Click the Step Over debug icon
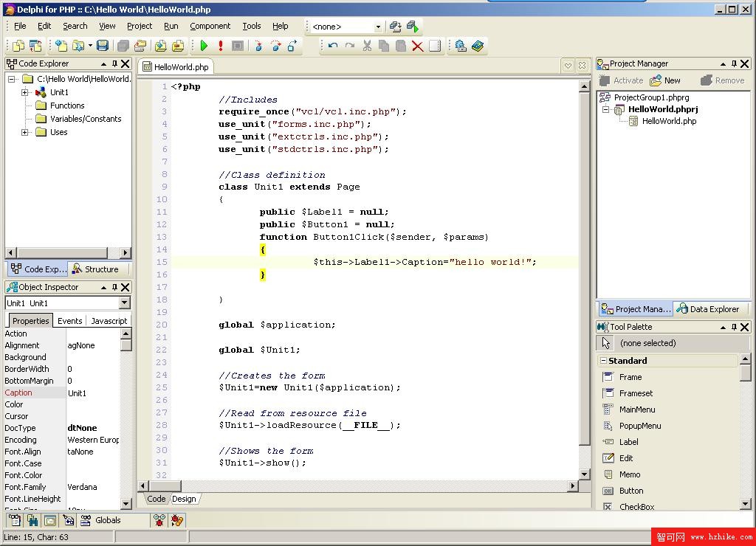 click(276, 46)
